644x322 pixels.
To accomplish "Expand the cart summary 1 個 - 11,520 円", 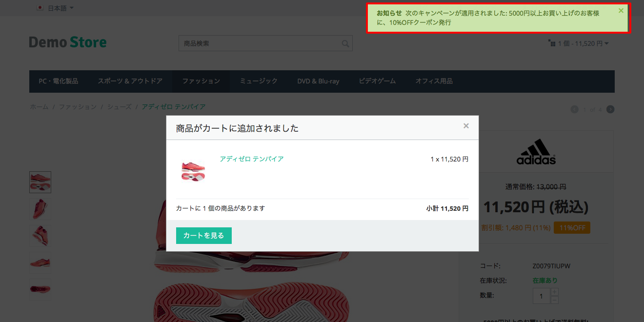I will coord(583,43).
